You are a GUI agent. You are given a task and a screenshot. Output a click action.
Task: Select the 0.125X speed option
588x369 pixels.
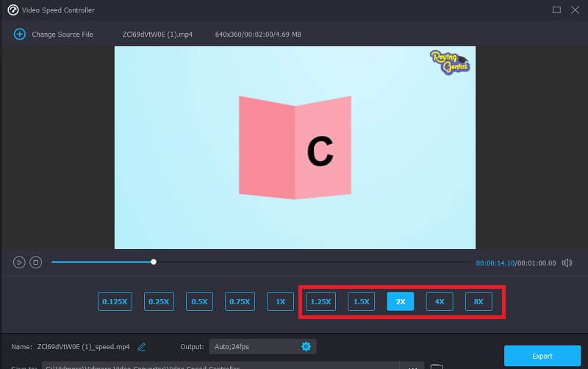tap(114, 301)
